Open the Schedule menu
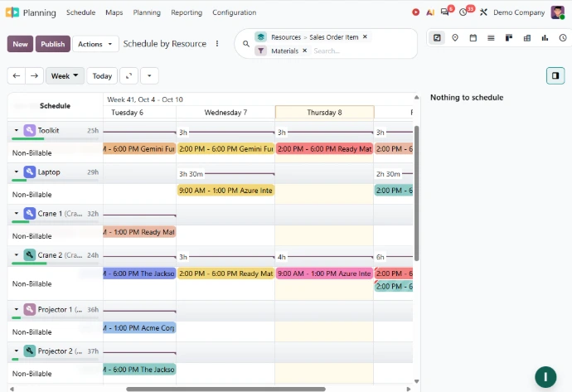The width and height of the screenshot is (572, 392). tap(80, 12)
